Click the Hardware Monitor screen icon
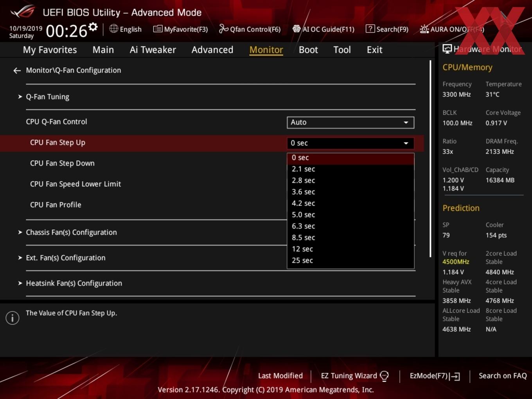532x399 pixels. coord(447,49)
